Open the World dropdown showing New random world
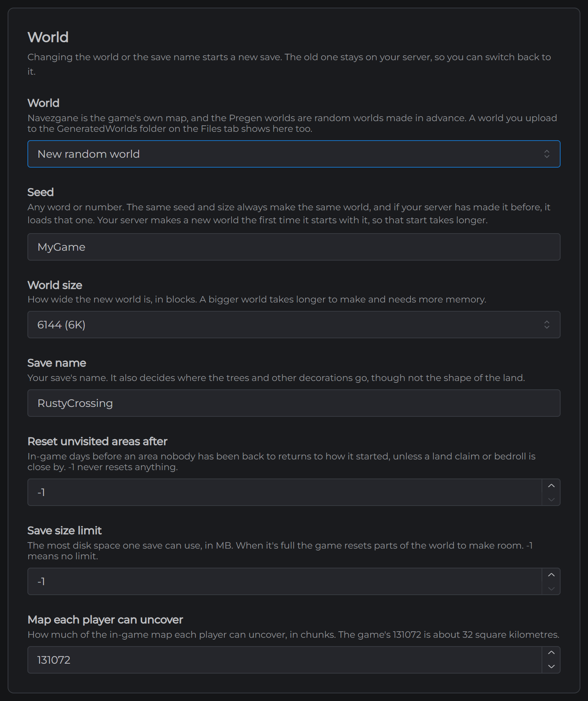The height and width of the screenshot is (701, 588). coord(294,154)
